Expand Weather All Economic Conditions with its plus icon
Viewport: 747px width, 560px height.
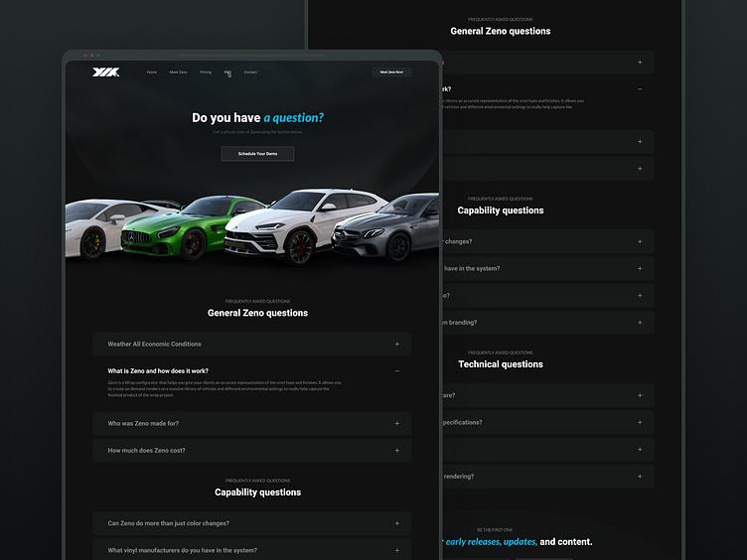click(397, 345)
